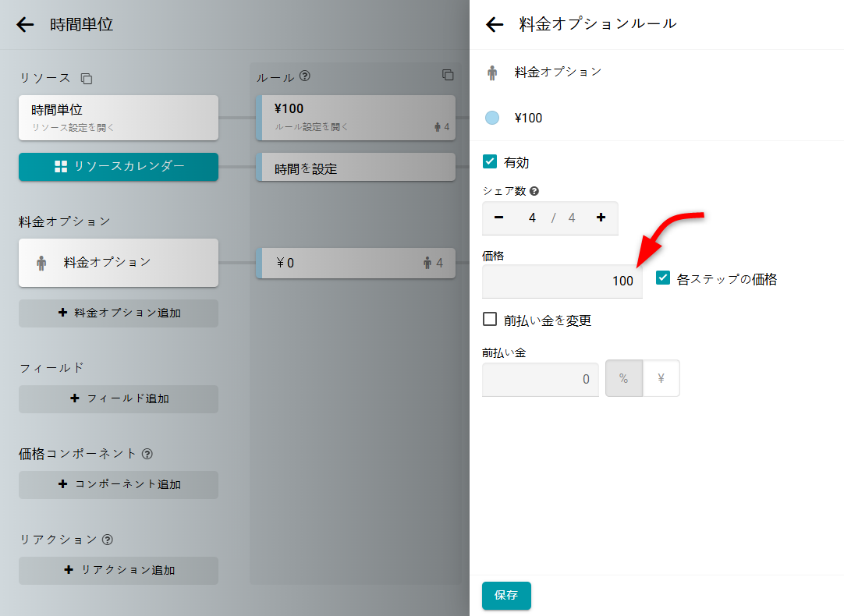The image size is (844, 616).
Task: Click help icon beside ルール heading
Action: tap(305, 76)
